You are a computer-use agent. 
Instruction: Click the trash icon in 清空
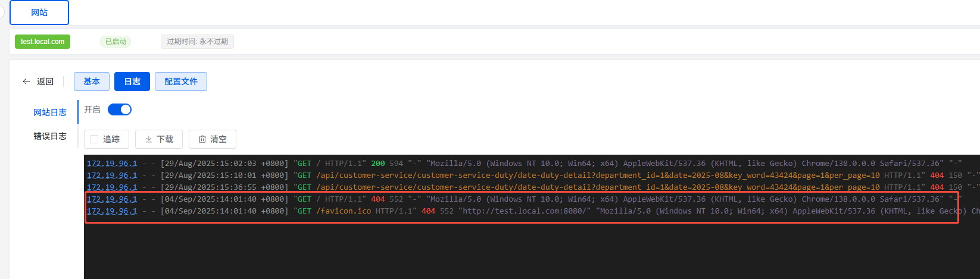tap(202, 139)
